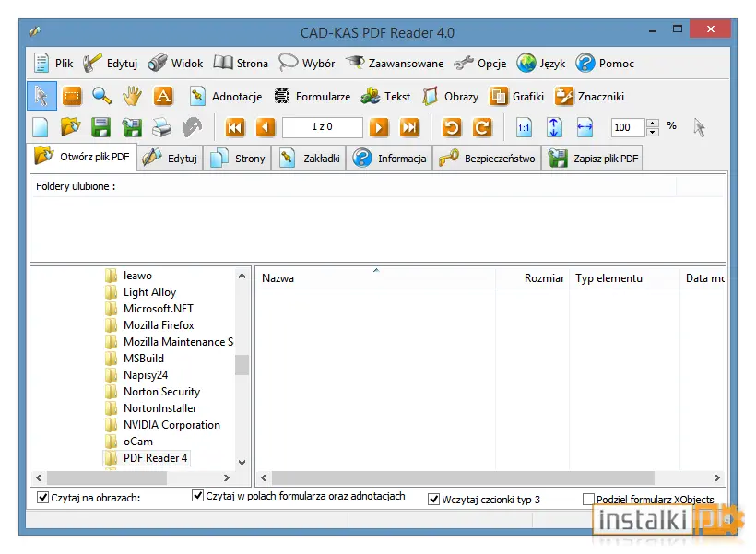The image size is (756, 554).
Task: Open Znaczniki markers tools
Action: point(589,97)
